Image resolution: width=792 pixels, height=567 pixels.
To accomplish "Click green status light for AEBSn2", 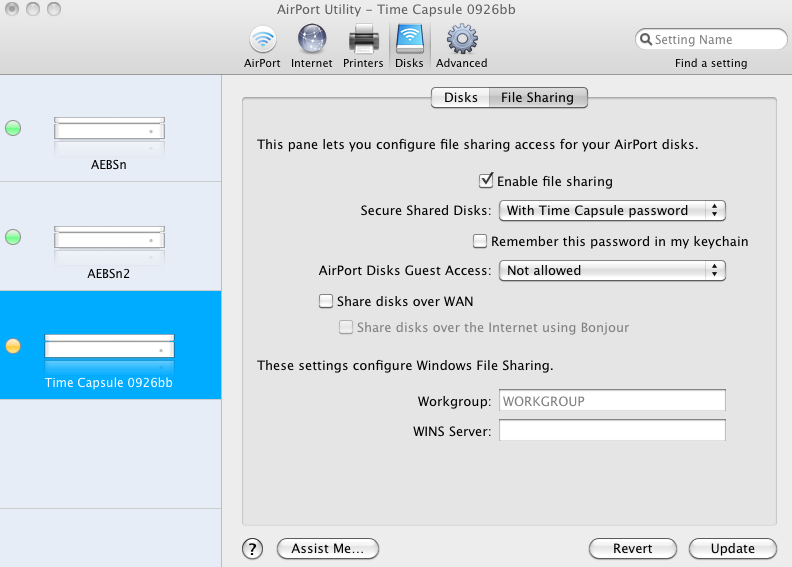I will 13,237.
